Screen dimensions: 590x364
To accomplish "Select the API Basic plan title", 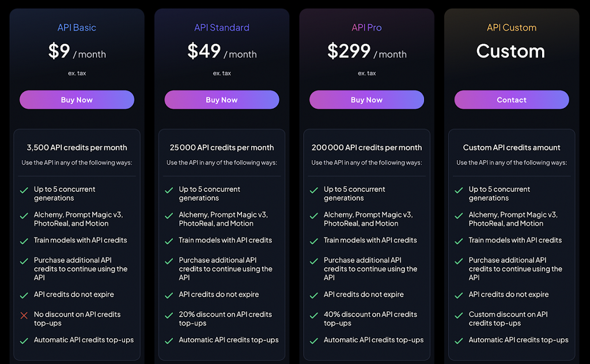I will point(77,28).
